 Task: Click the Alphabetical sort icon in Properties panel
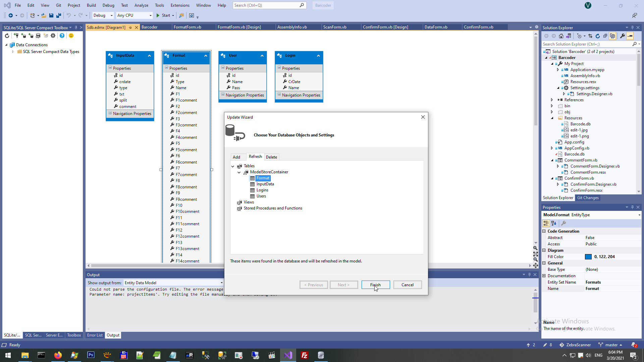click(554, 223)
